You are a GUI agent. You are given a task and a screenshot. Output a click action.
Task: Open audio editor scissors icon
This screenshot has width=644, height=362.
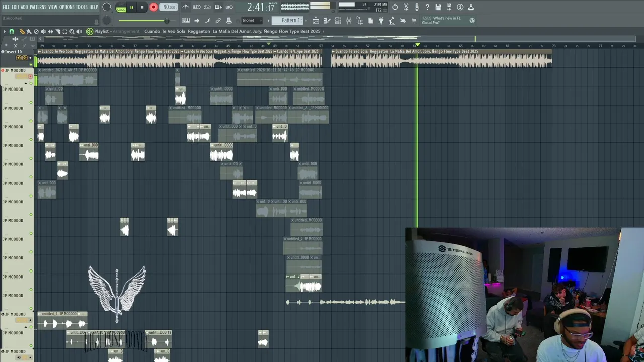[x=406, y=7]
